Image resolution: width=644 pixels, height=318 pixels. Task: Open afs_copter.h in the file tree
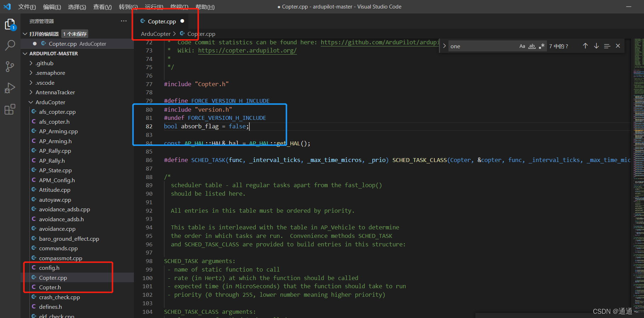(x=77, y=122)
